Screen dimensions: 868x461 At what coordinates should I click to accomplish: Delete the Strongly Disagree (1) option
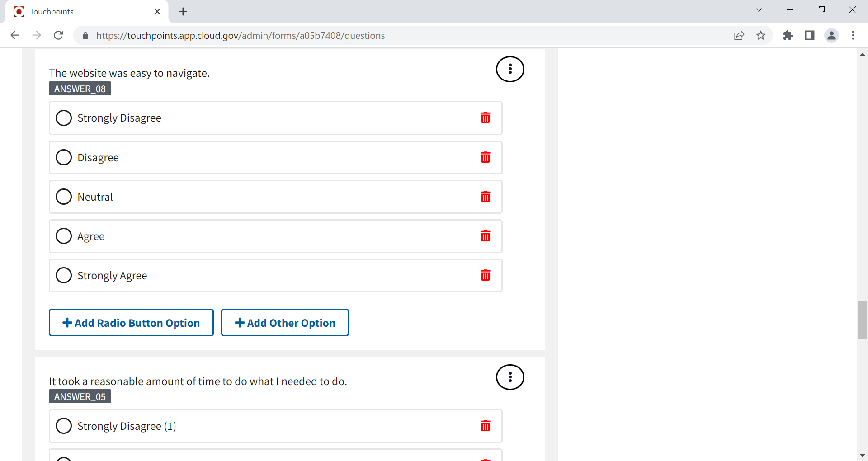(x=485, y=426)
